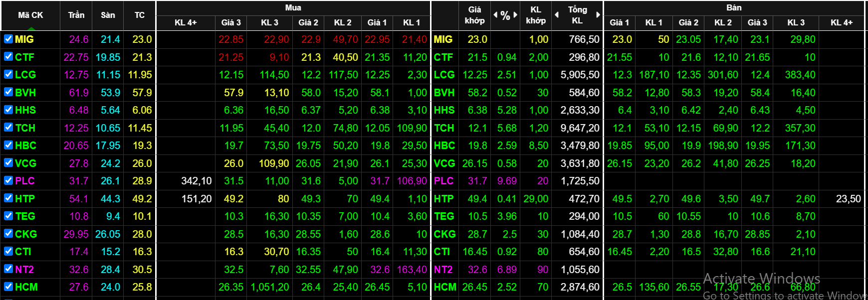
Task: Click HBC total volume 3,479,80
Action: click(x=580, y=146)
